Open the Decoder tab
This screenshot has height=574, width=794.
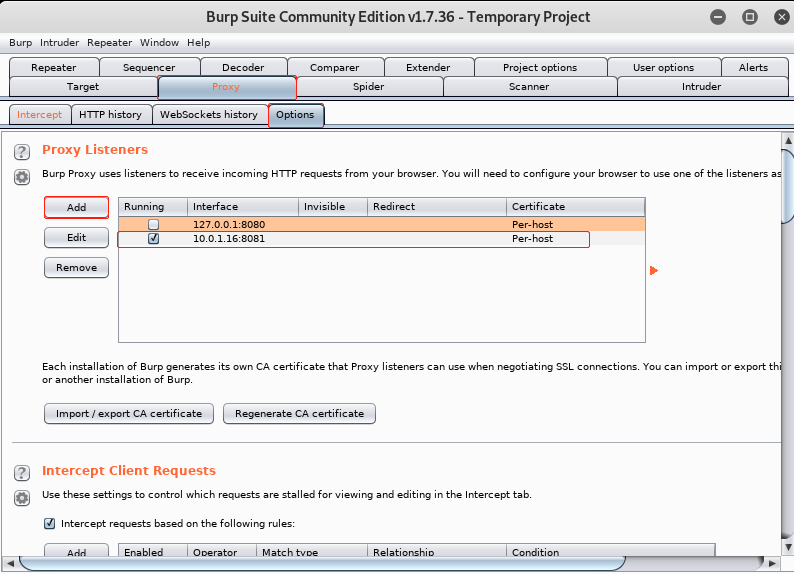click(x=243, y=67)
